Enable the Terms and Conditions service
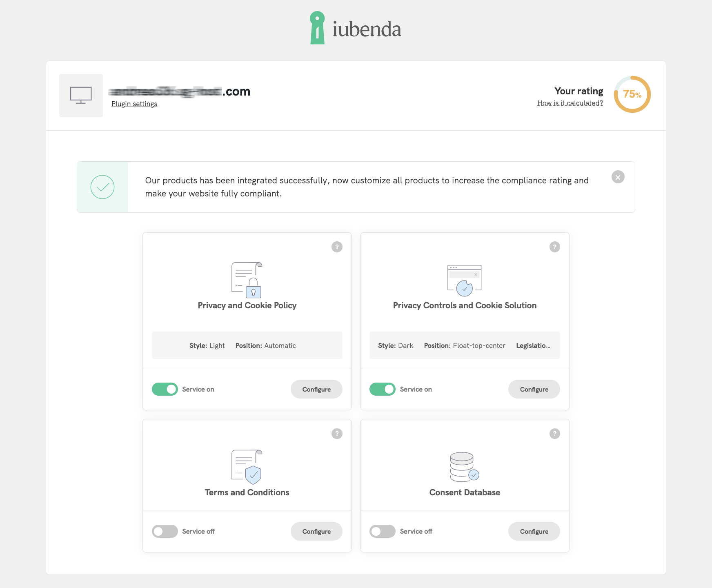 (165, 531)
